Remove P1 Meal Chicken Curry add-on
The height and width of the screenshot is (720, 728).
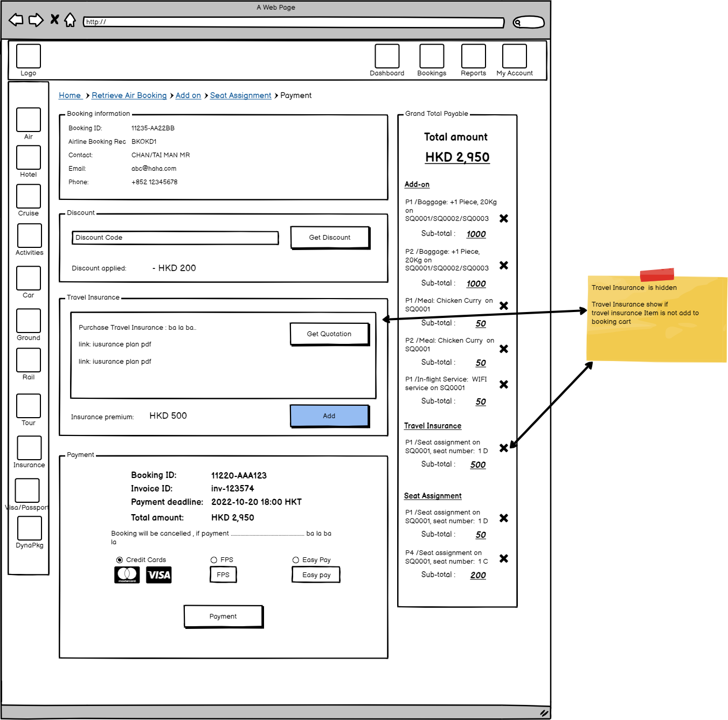(504, 306)
